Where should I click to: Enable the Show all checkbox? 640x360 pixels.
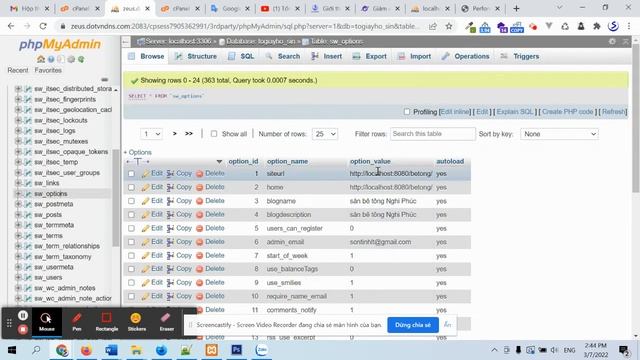pos(214,134)
